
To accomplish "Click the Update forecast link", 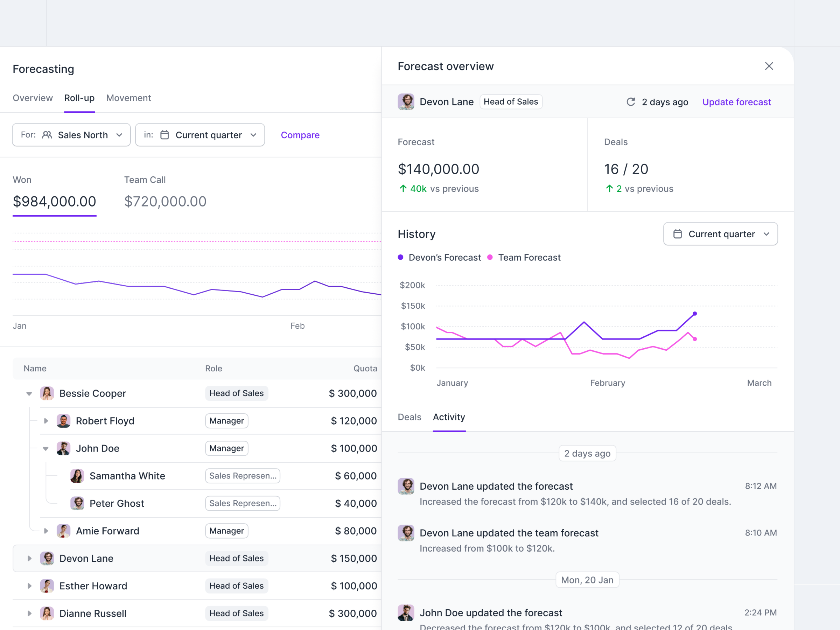I will [736, 102].
